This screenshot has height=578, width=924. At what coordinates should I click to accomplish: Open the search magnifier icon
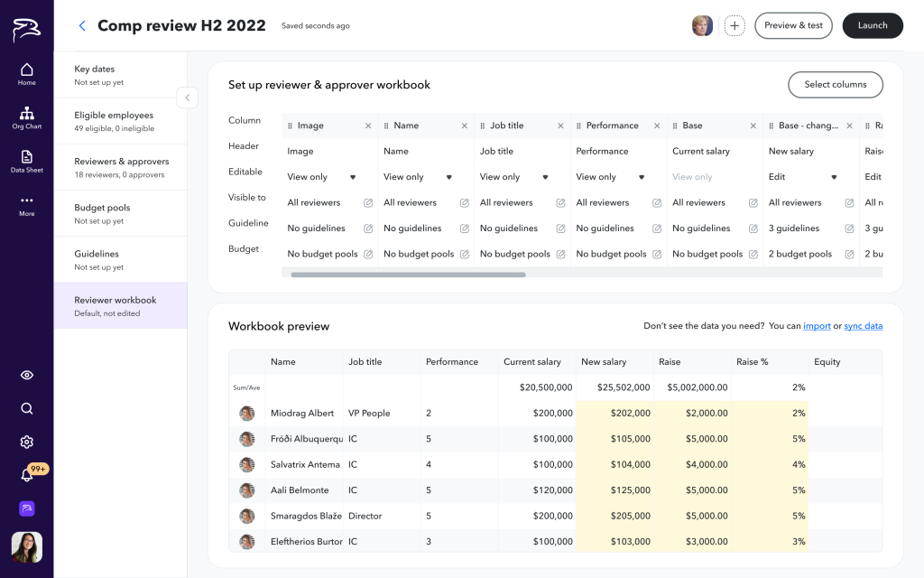click(x=26, y=408)
